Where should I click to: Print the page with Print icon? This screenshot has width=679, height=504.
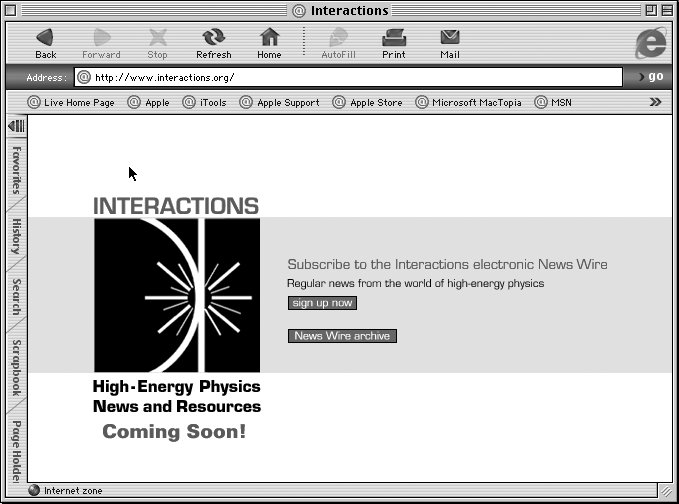coord(394,42)
